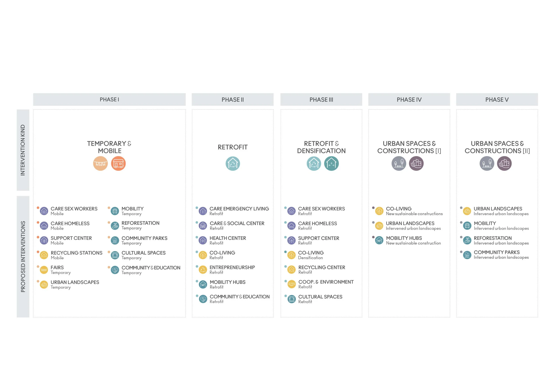The image size is (555, 392).
Task: Click the Mobility Temporary bus icon
Action: point(115,211)
